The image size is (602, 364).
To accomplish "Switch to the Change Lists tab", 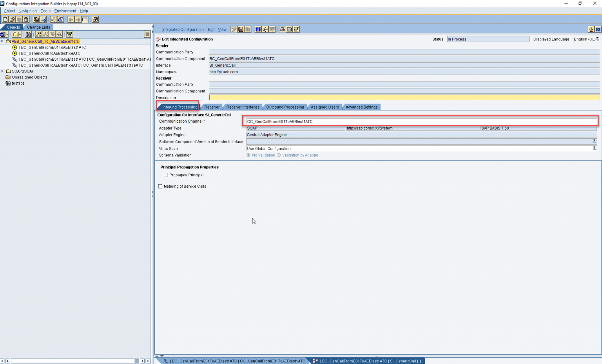I will 38,27.
